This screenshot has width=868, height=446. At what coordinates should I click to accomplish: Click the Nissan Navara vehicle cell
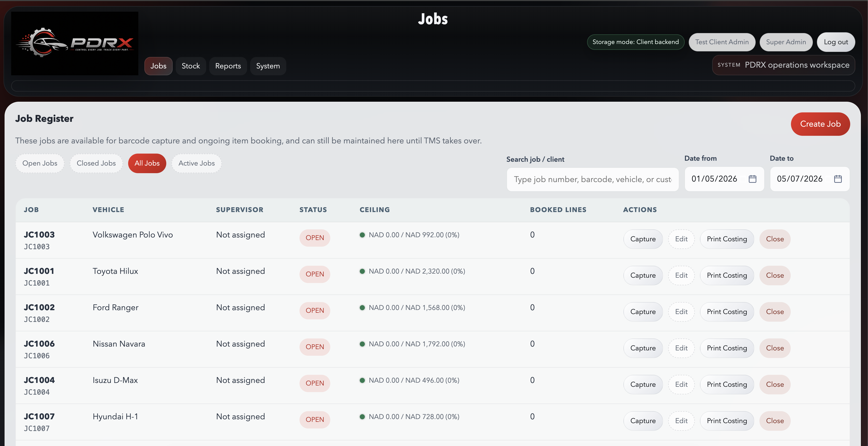click(x=119, y=344)
